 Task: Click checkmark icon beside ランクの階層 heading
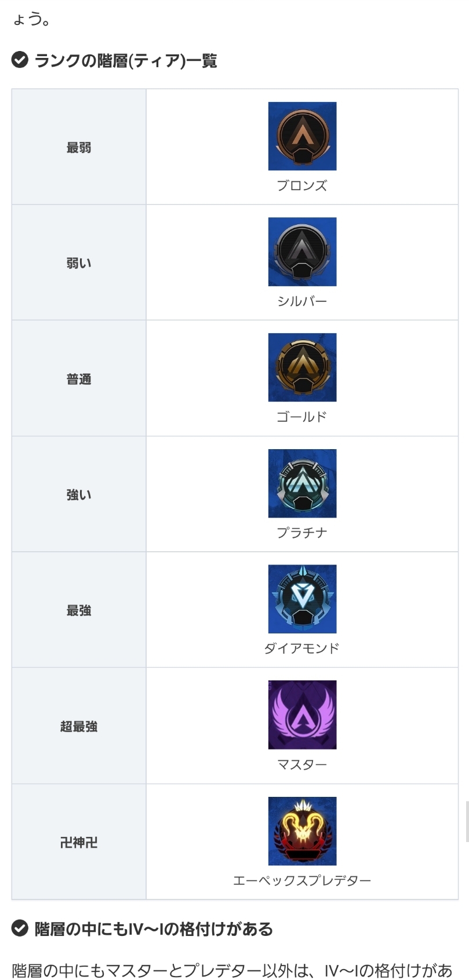coord(20,60)
